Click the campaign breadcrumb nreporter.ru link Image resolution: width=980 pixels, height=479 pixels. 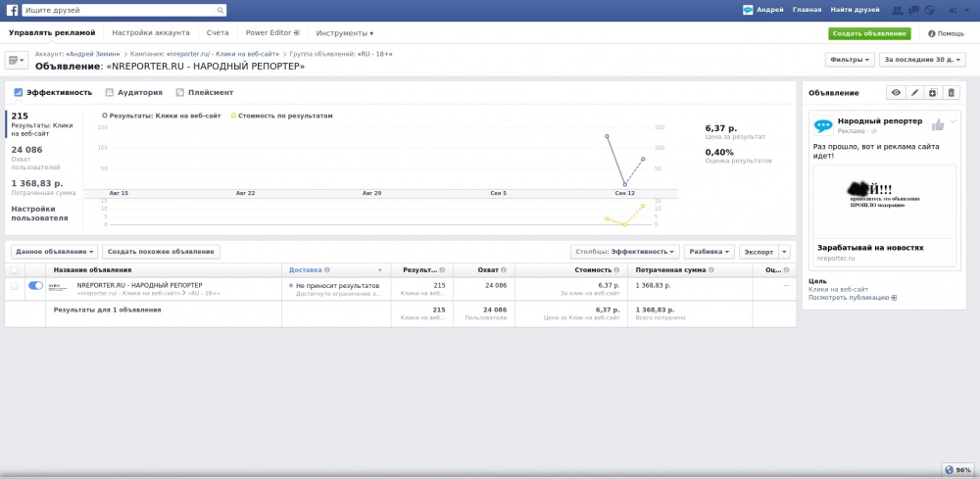[221, 54]
